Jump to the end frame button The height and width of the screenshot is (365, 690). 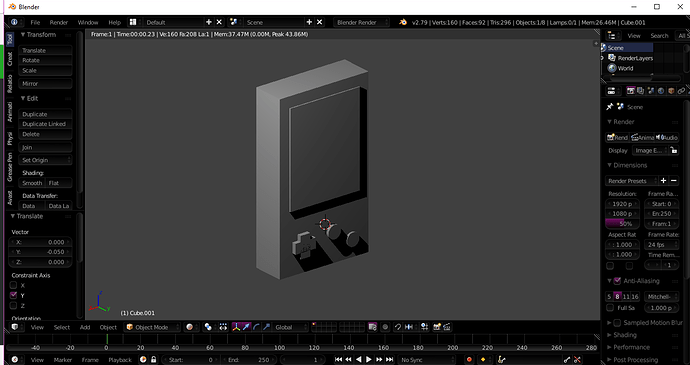click(389, 360)
